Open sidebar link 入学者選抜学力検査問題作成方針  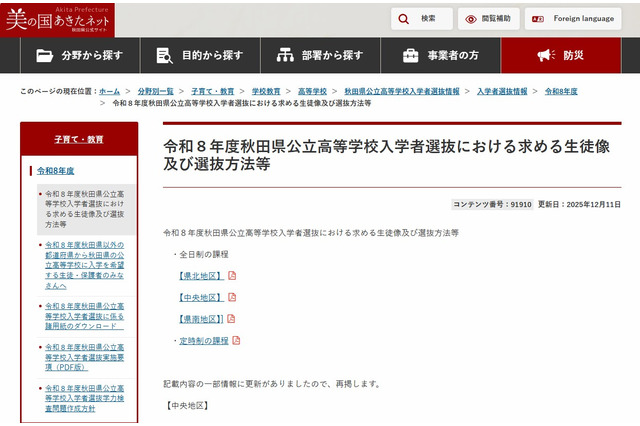pos(84,398)
